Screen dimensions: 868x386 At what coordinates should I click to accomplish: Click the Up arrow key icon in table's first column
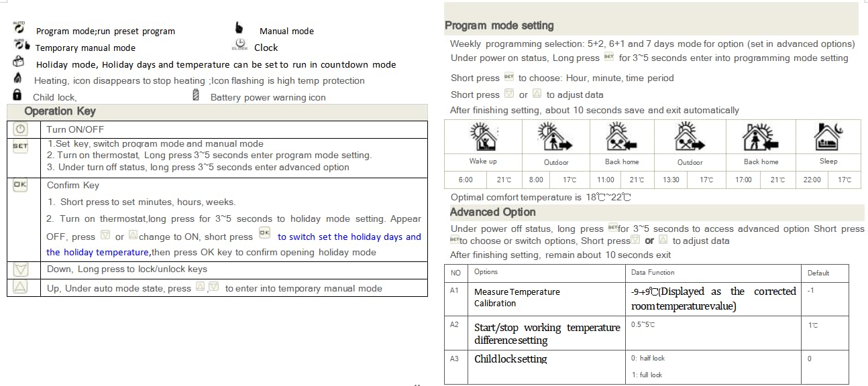click(21, 287)
